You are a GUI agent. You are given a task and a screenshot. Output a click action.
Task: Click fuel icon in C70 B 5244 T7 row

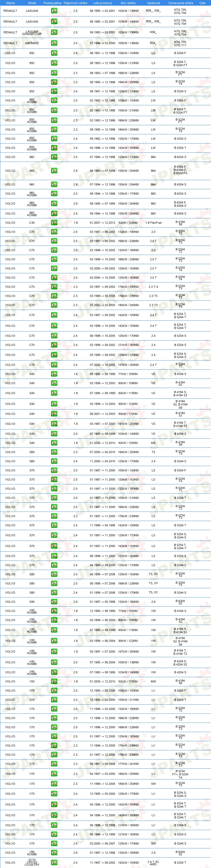point(54,365)
